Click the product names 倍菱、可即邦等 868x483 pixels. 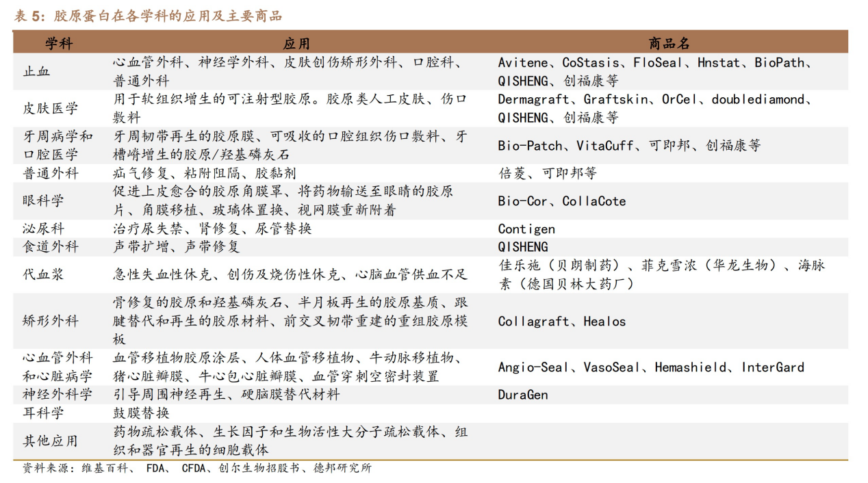[548, 173]
